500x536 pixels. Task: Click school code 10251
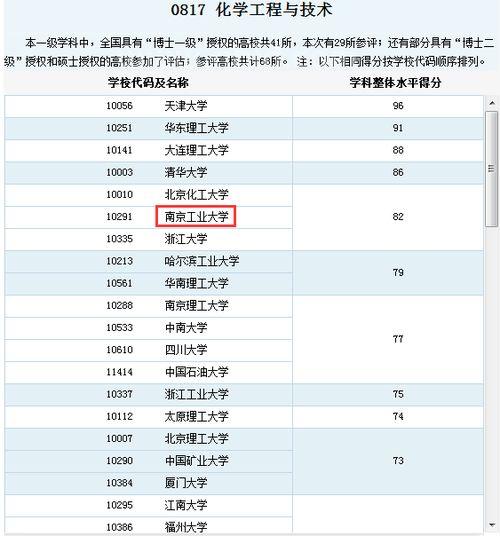point(119,128)
